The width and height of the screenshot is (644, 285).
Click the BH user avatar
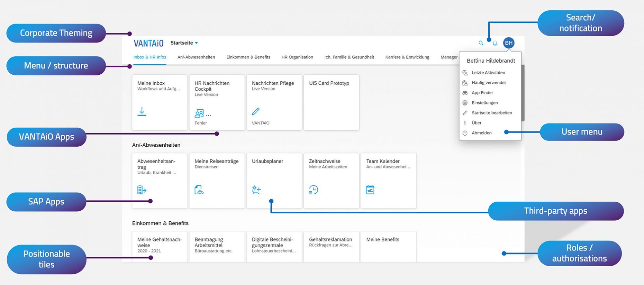[508, 43]
